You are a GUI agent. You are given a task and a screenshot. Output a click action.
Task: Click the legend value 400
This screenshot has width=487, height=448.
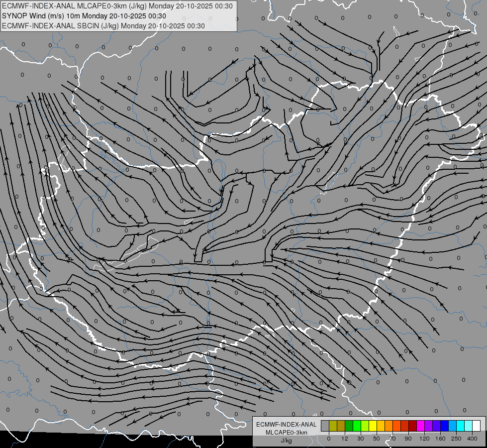point(472,439)
